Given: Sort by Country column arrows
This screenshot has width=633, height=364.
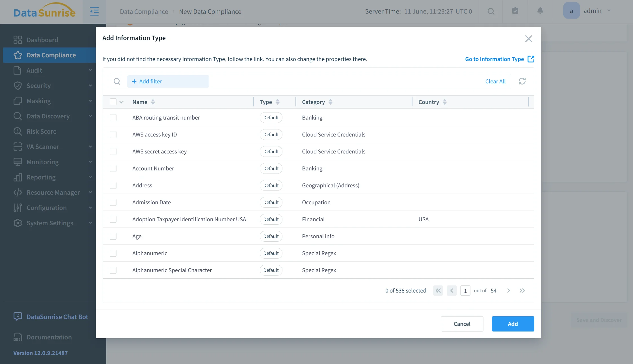Looking at the screenshot, I should [x=444, y=102].
